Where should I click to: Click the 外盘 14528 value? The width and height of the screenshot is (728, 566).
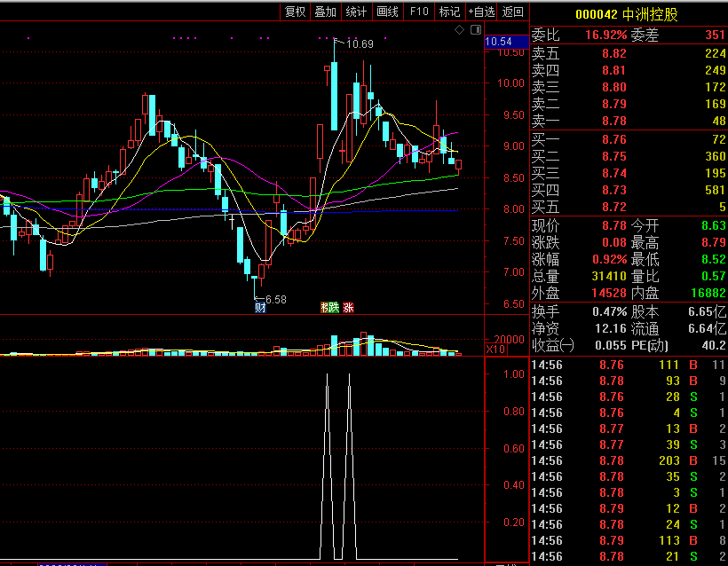point(609,294)
